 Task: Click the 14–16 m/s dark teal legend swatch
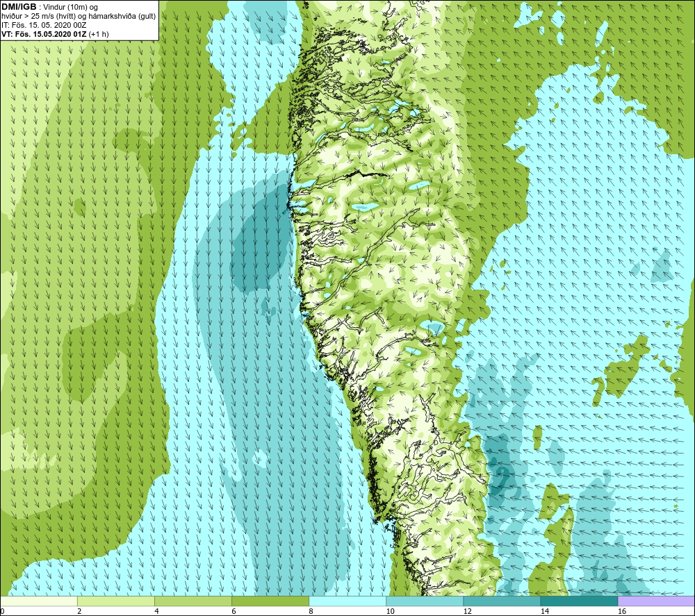pos(578,601)
